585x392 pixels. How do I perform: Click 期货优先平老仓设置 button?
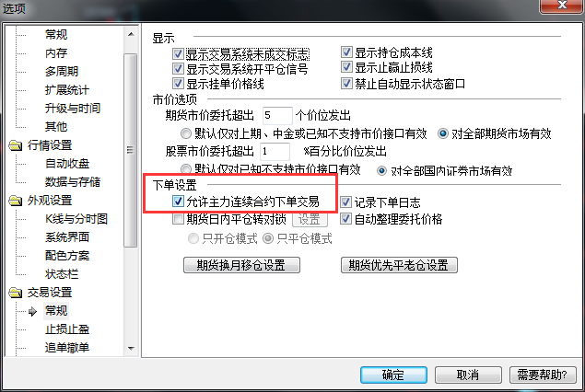[399, 265]
